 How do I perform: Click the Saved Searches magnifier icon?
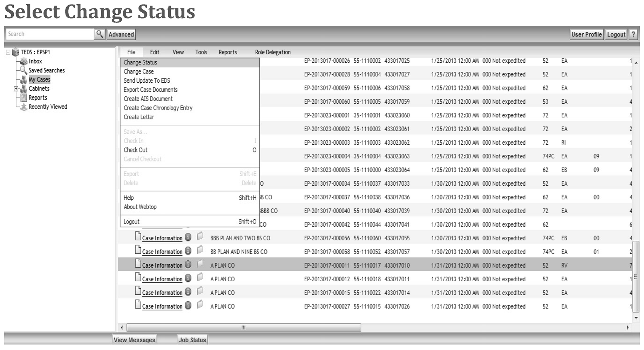[x=23, y=70]
